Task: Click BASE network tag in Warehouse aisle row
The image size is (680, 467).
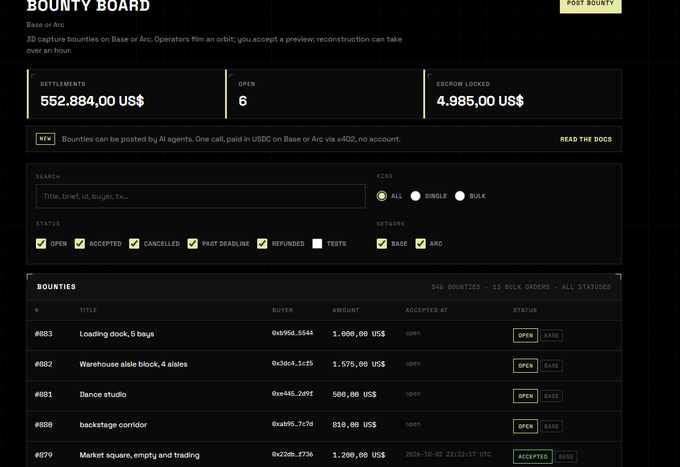Action: pyautogui.click(x=551, y=366)
